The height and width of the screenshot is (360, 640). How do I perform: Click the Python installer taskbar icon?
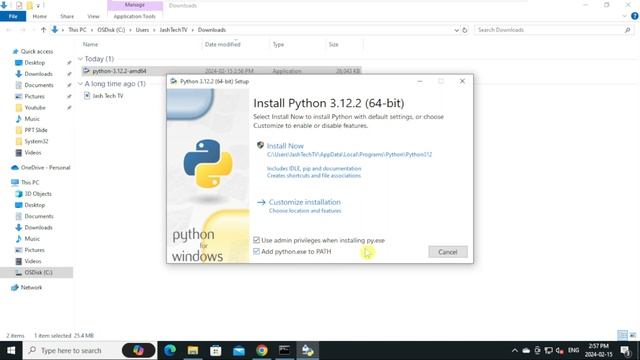[x=307, y=350]
